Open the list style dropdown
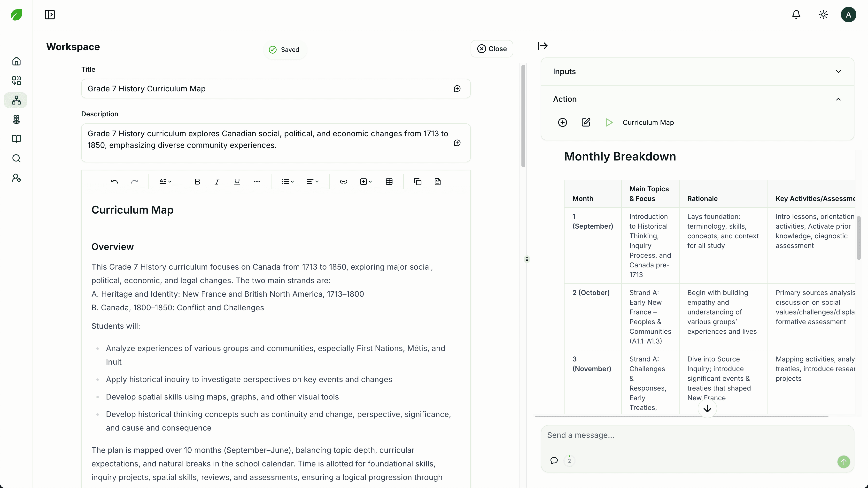 click(x=288, y=182)
